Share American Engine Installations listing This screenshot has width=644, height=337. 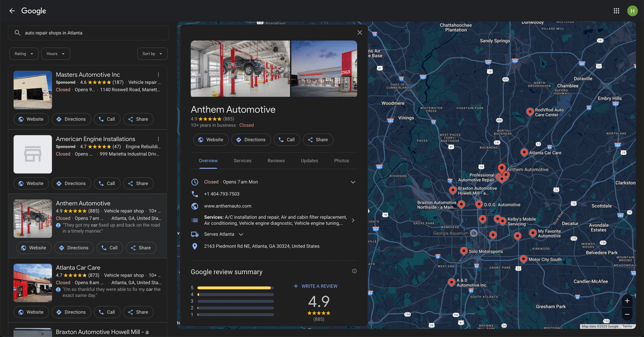(138, 183)
